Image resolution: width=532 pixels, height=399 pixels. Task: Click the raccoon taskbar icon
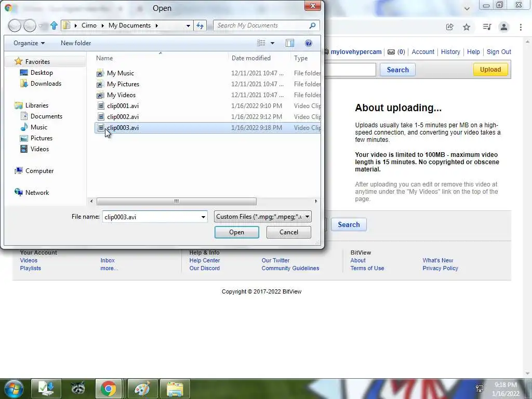point(78,389)
